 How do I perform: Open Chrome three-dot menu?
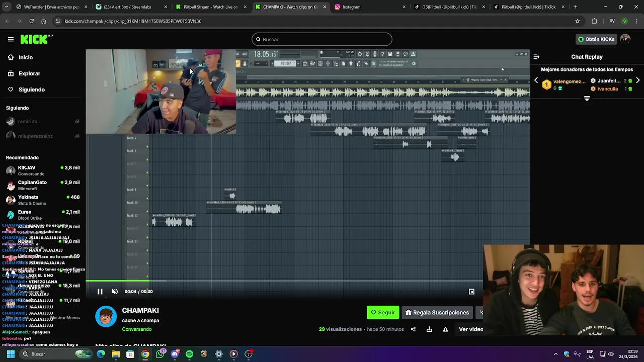pyautogui.click(x=636, y=21)
